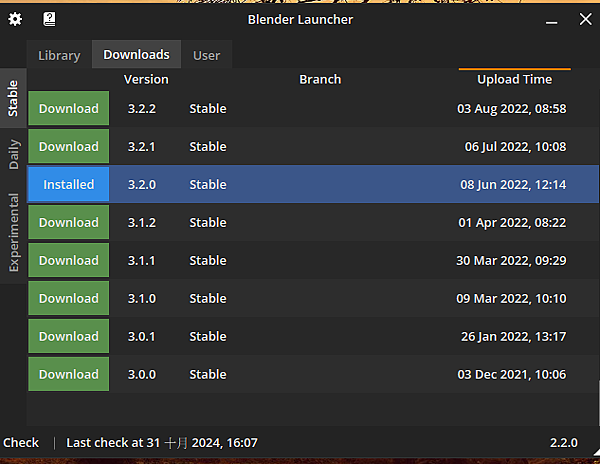
Task: Click the Last check timestamp text
Action: 162,443
